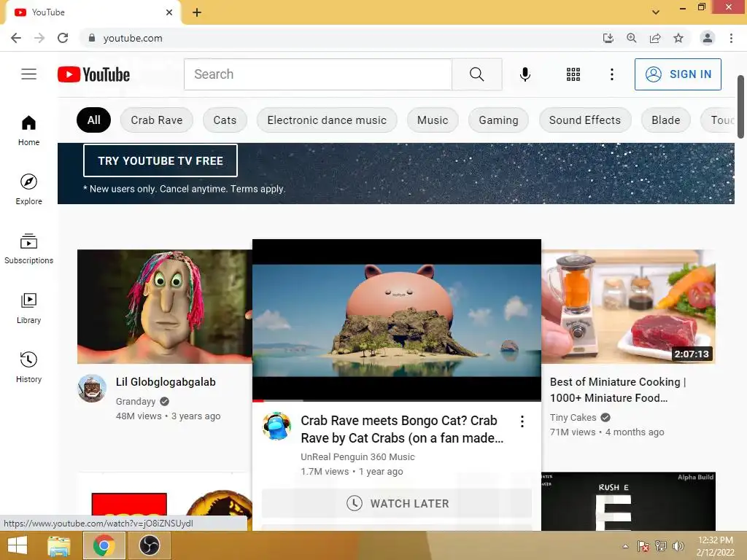This screenshot has width=747, height=560.
Task: Click the zoom magnifier in address bar
Action: point(632,38)
